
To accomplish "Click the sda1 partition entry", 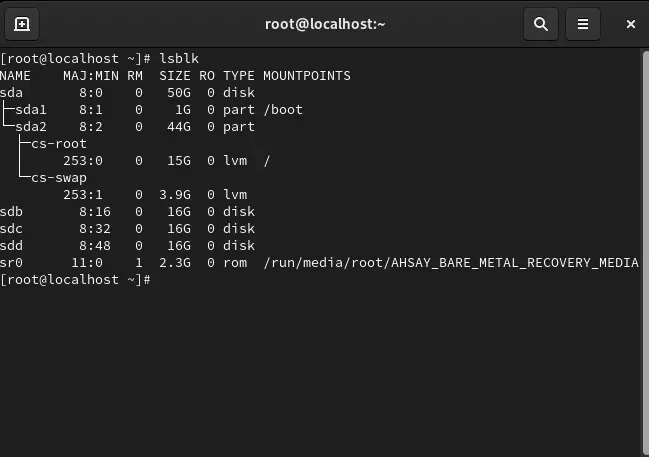I will coord(31,110).
